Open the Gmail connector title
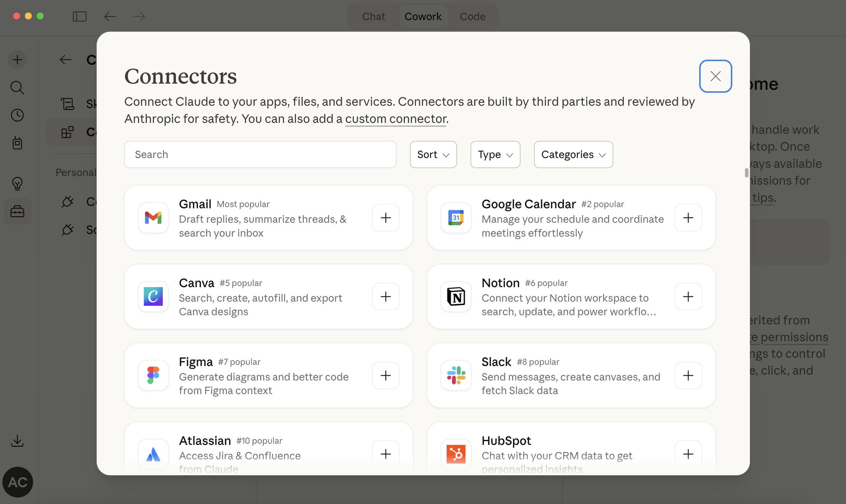The image size is (846, 504). coord(195,204)
